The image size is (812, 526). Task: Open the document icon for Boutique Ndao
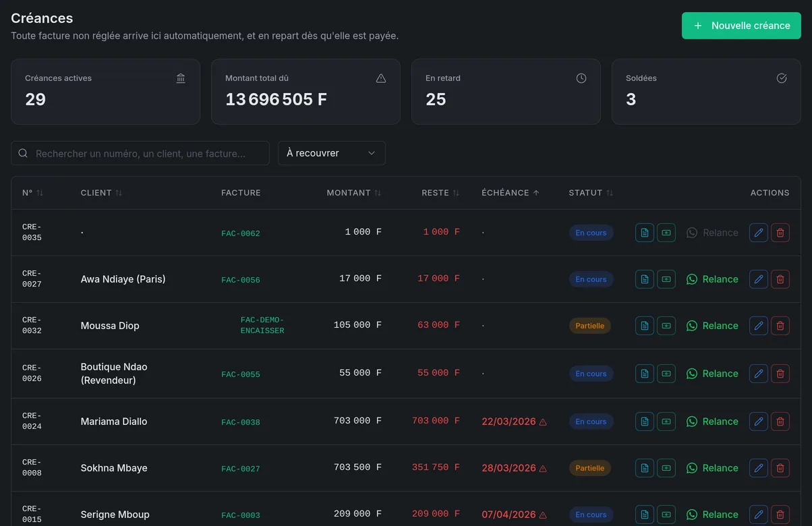click(645, 374)
